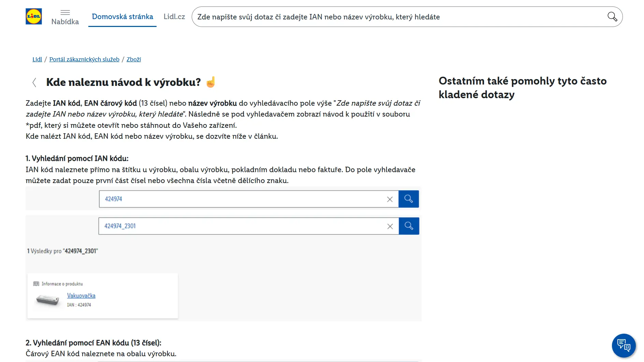
Task: Clear the 424974_2301 field with X
Action: pyautogui.click(x=390, y=226)
